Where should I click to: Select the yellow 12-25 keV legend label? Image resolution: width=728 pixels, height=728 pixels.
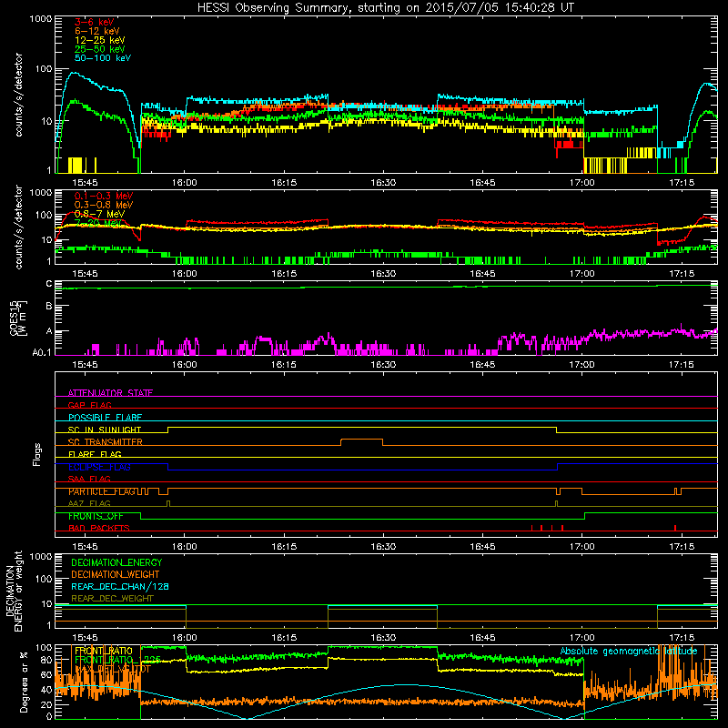tap(99, 40)
